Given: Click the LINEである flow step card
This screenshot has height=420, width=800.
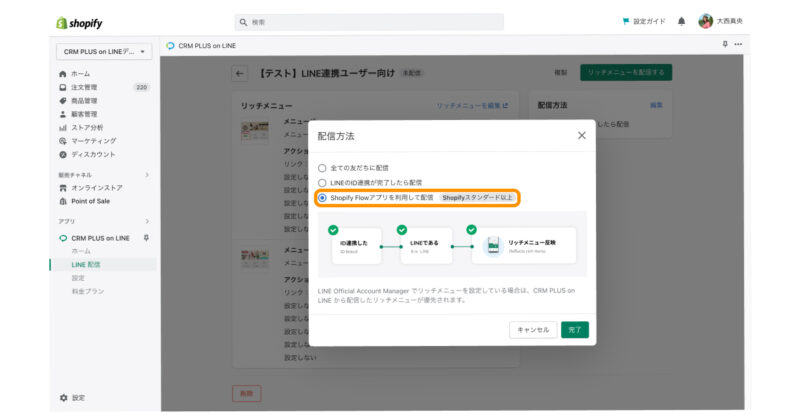Looking at the screenshot, I should point(426,246).
